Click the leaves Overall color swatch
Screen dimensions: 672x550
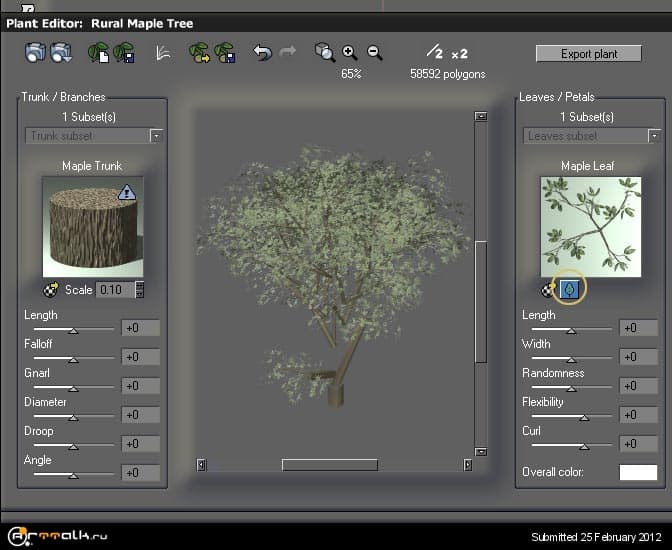click(638, 472)
